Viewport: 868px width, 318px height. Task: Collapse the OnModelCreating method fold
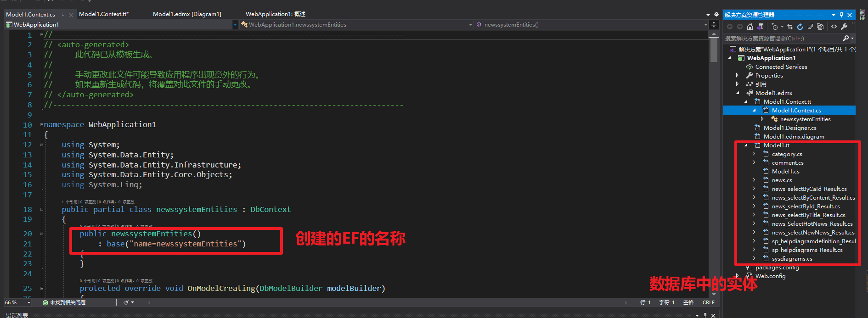[41, 289]
